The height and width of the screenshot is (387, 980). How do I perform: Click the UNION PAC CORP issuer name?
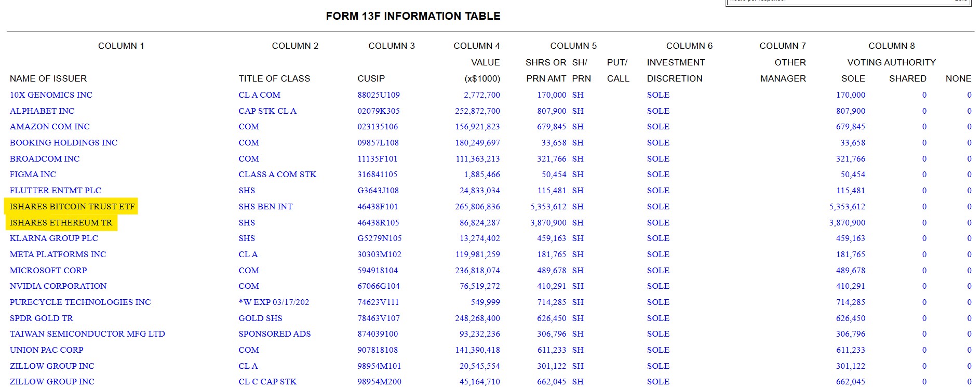pyautogui.click(x=46, y=350)
